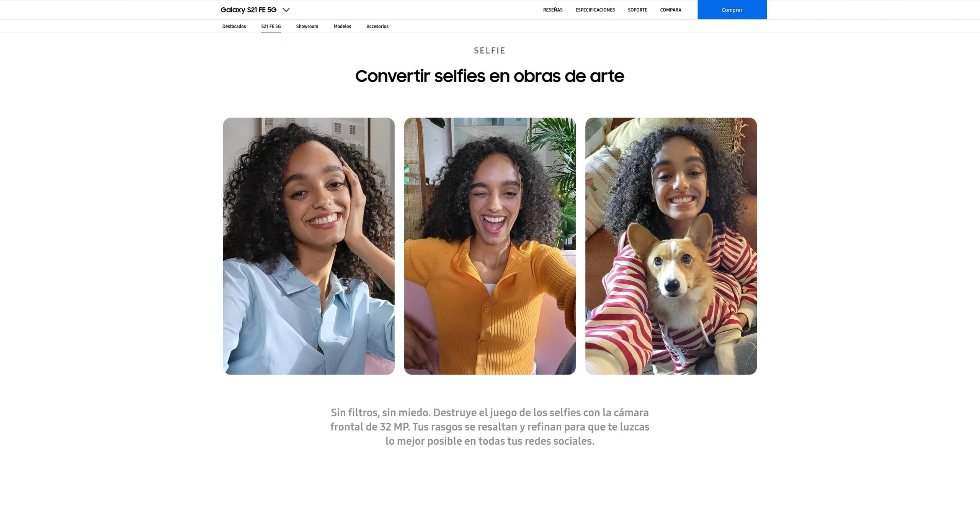Click the selfie with the corgi dog
980x509 pixels.
(671, 246)
